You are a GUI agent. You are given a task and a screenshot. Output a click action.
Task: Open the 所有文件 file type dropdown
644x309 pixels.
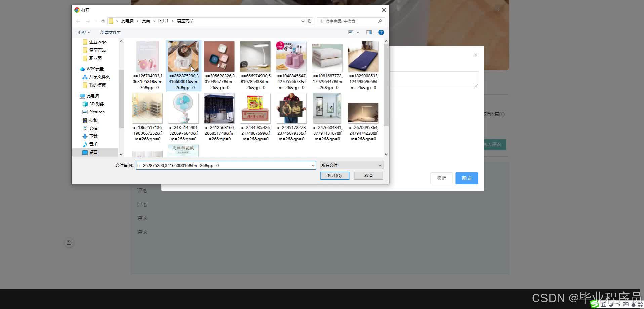[x=351, y=165]
